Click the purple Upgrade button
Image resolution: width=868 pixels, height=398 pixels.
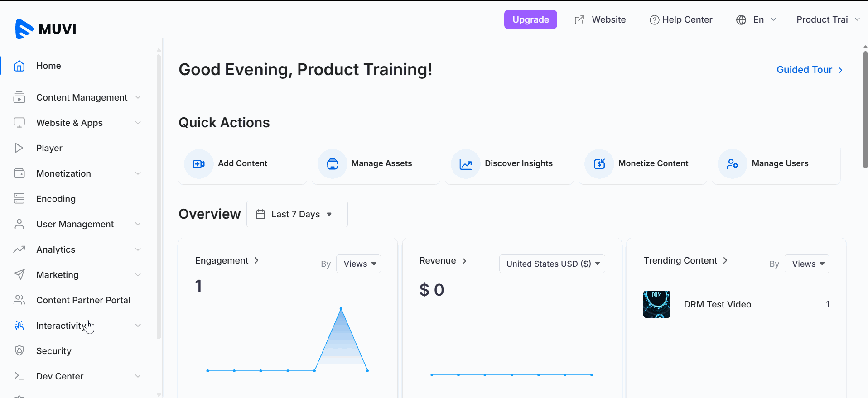[x=530, y=19]
